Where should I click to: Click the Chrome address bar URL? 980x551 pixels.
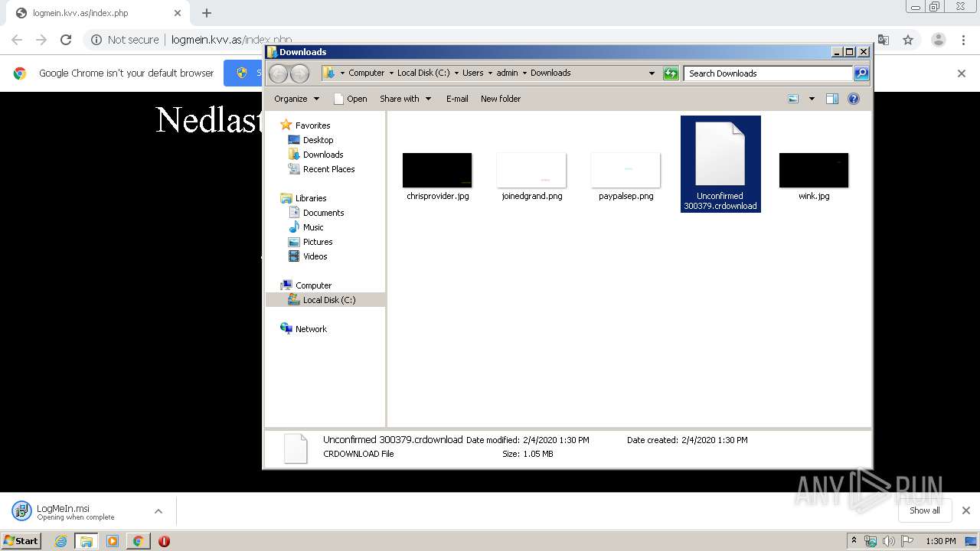point(232,40)
